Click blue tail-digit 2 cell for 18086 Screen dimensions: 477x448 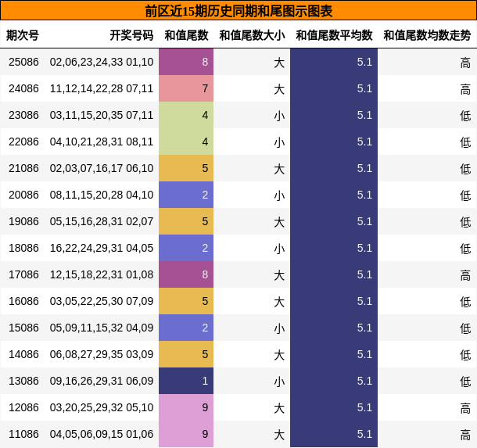coord(186,248)
